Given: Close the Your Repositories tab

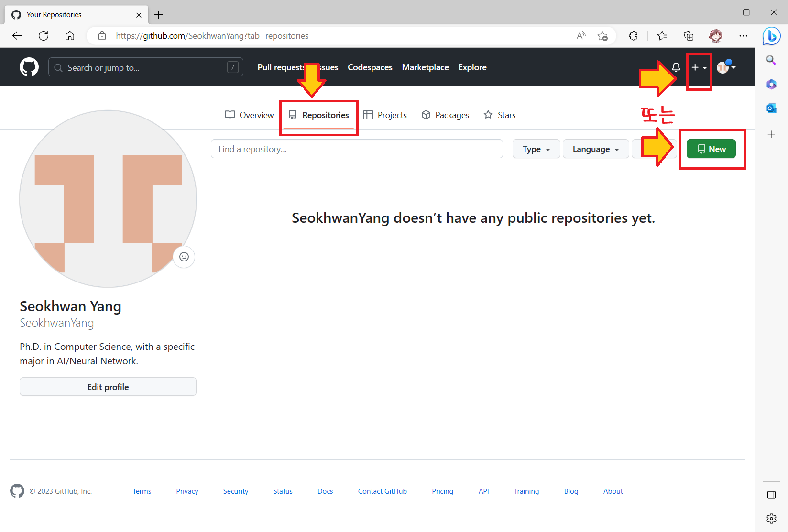Looking at the screenshot, I should point(139,15).
